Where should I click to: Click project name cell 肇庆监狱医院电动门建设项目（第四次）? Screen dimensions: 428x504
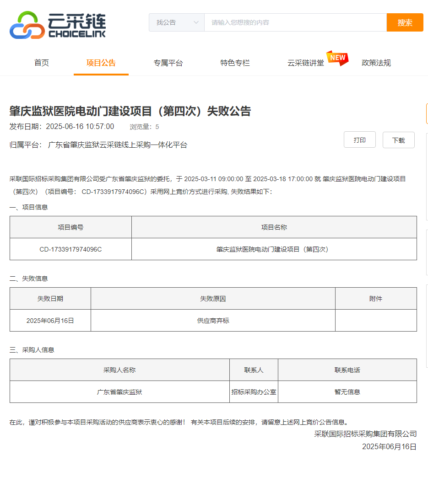coord(274,249)
